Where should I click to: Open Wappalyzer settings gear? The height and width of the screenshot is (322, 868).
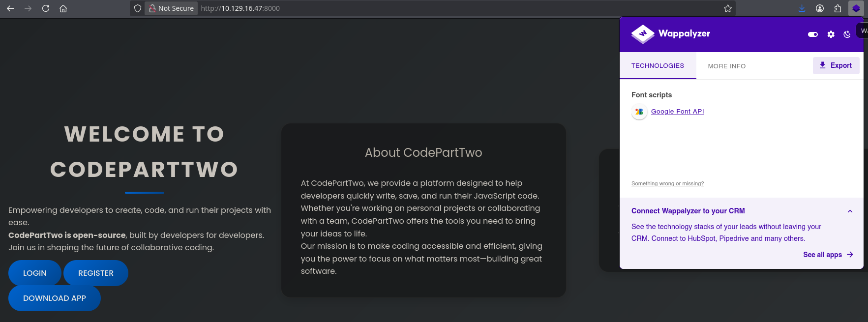pos(831,34)
